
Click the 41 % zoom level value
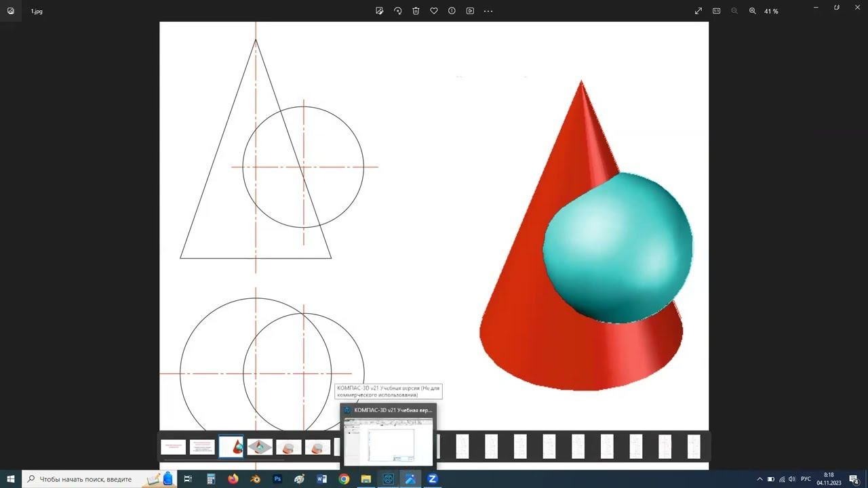click(771, 12)
